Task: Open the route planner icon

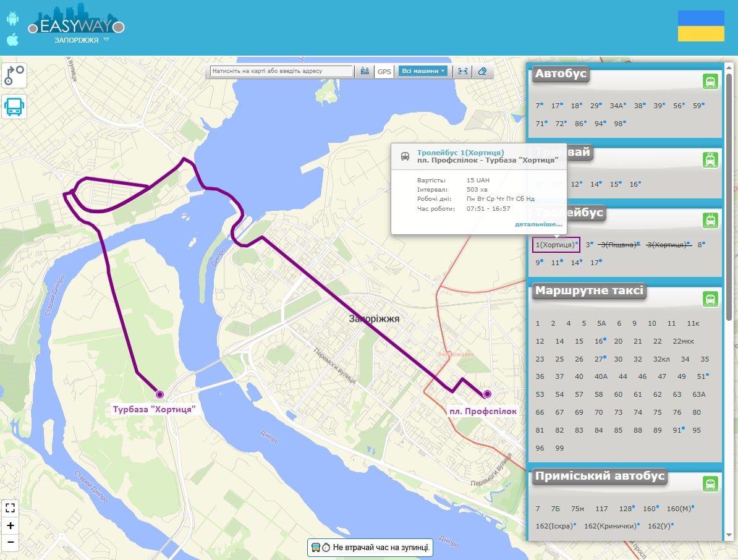Action: pos(14,75)
